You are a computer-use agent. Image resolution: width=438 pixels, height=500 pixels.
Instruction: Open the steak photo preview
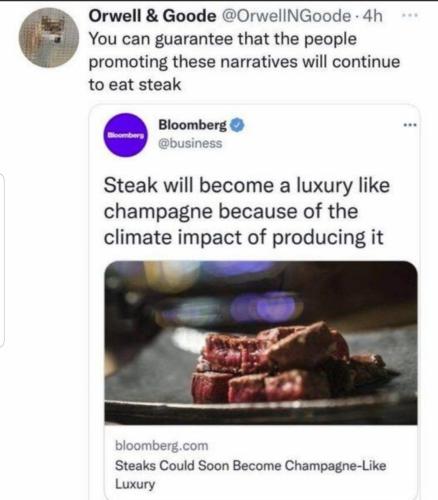pos(261,343)
